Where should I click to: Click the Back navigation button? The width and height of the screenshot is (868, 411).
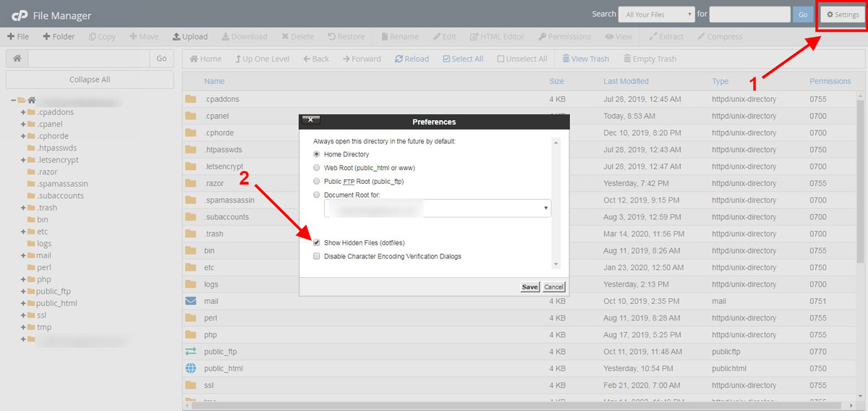316,59
